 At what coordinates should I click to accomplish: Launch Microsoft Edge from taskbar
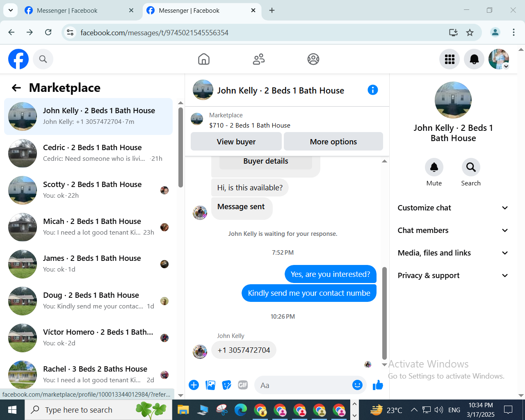coord(241,410)
